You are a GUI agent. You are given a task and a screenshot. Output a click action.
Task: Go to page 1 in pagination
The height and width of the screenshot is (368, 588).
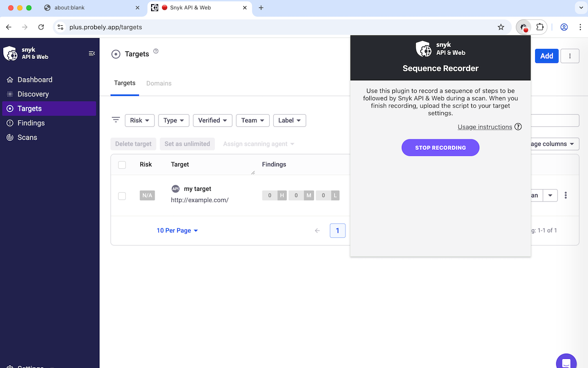point(338,230)
